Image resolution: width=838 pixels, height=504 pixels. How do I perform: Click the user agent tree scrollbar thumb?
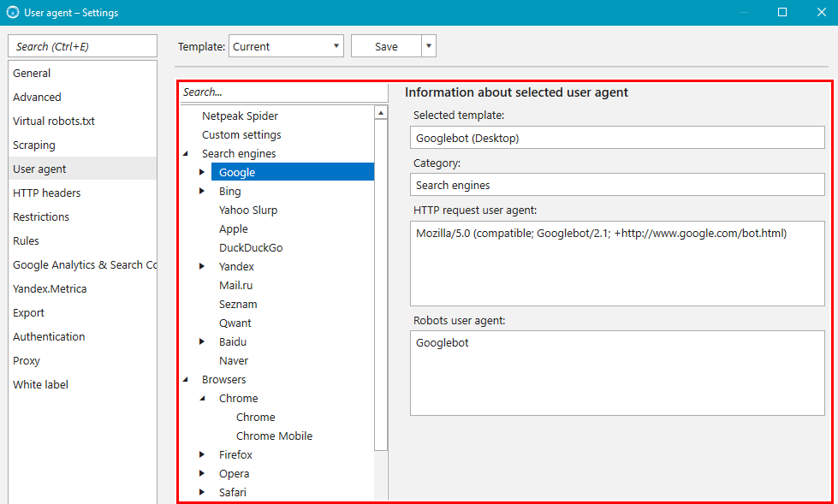pyautogui.click(x=381, y=285)
